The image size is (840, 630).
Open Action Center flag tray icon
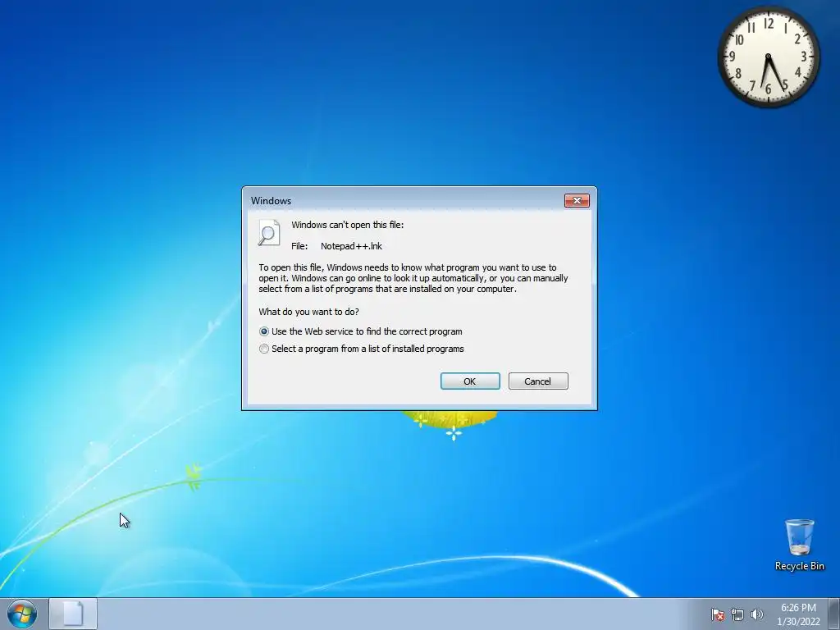point(718,614)
